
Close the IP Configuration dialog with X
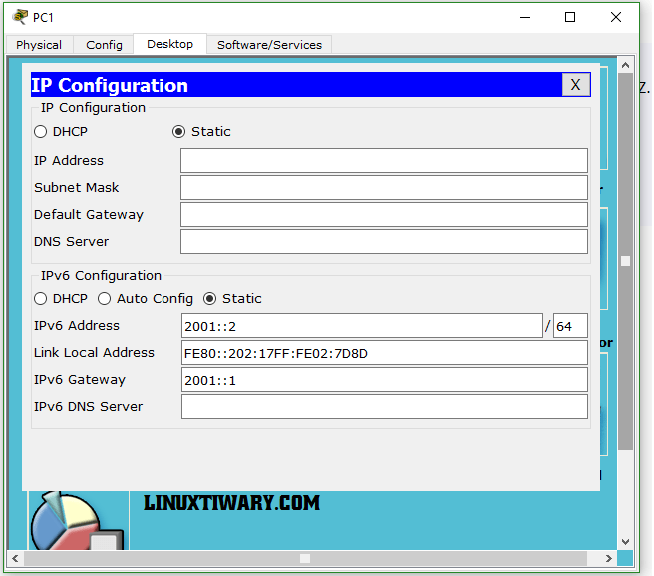click(x=576, y=85)
